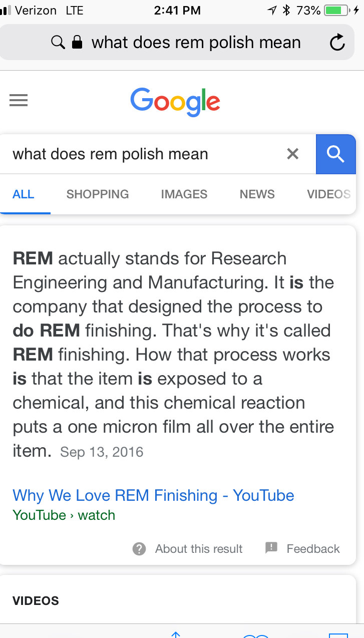Tap the address bar magnifier icon
This screenshot has width=364, height=638.
[x=58, y=43]
